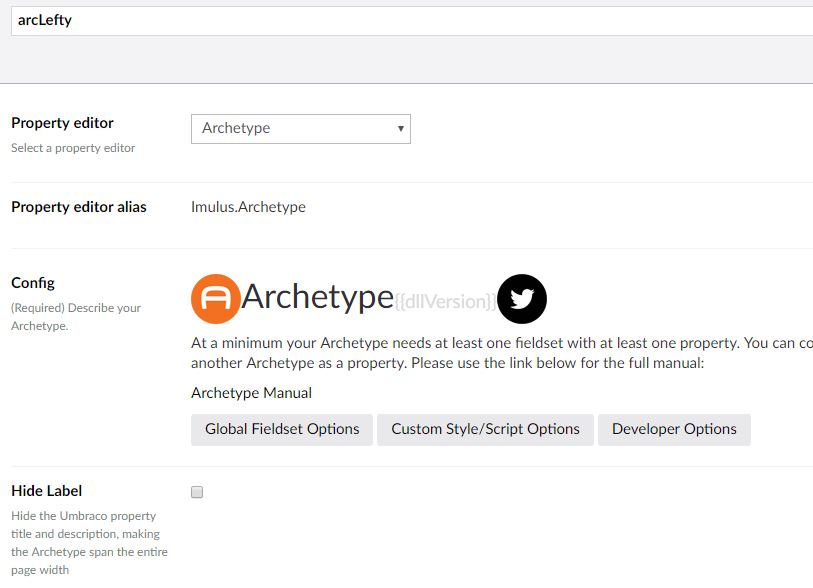Click the Config section label
Screen dimensions: 813x588
pyautogui.click(x=33, y=283)
